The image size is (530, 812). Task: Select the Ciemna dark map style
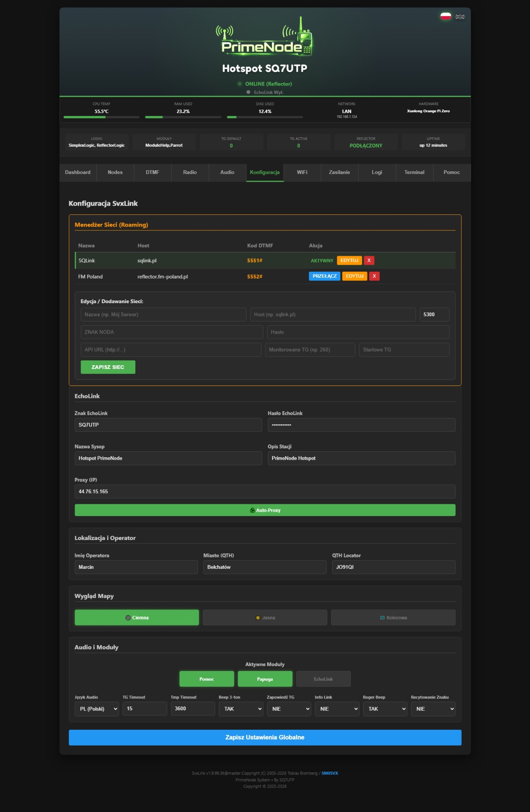pos(137,617)
